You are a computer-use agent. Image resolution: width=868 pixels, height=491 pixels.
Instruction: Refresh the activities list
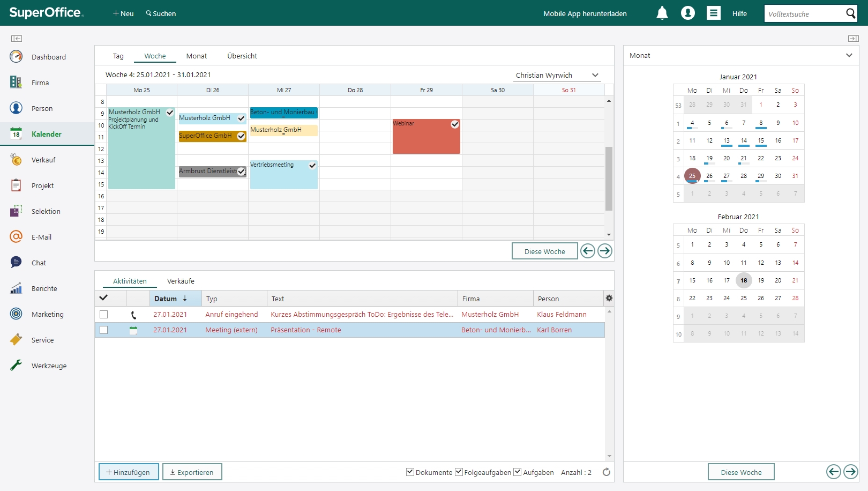(607, 472)
